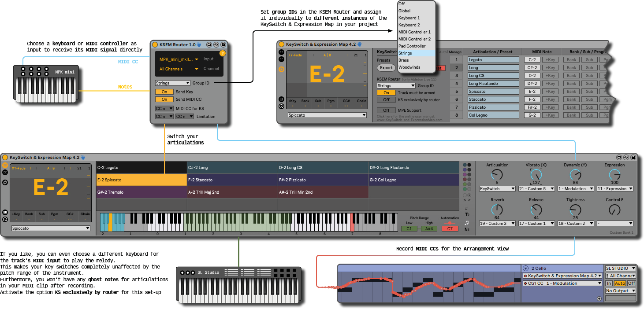The height and width of the screenshot is (309, 644).
Task: Enable MPE Support in KeySwitch Map
Action: click(x=386, y=110)
